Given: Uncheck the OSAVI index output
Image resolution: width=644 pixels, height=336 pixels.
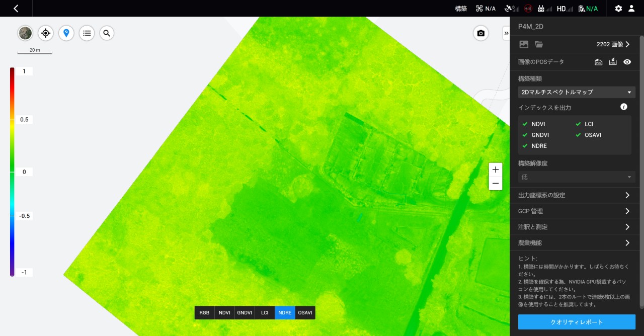Looking at the screenshot, I should click(x=579, y=135).
